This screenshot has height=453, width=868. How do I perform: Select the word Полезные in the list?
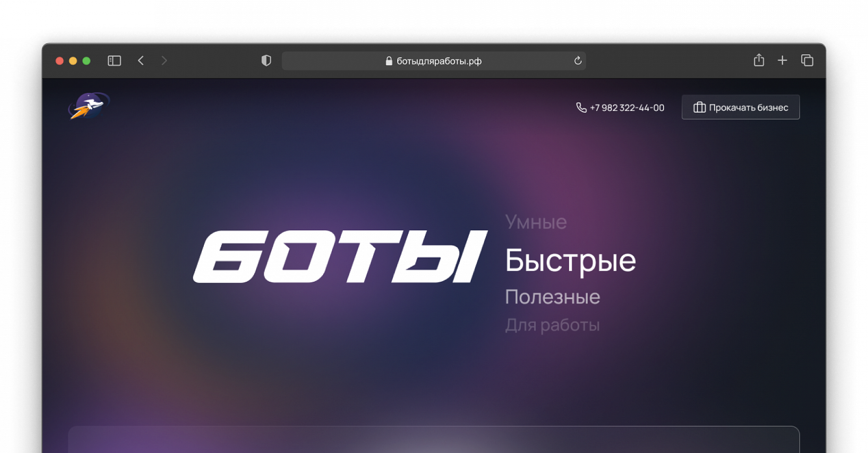tap(552, 297)
